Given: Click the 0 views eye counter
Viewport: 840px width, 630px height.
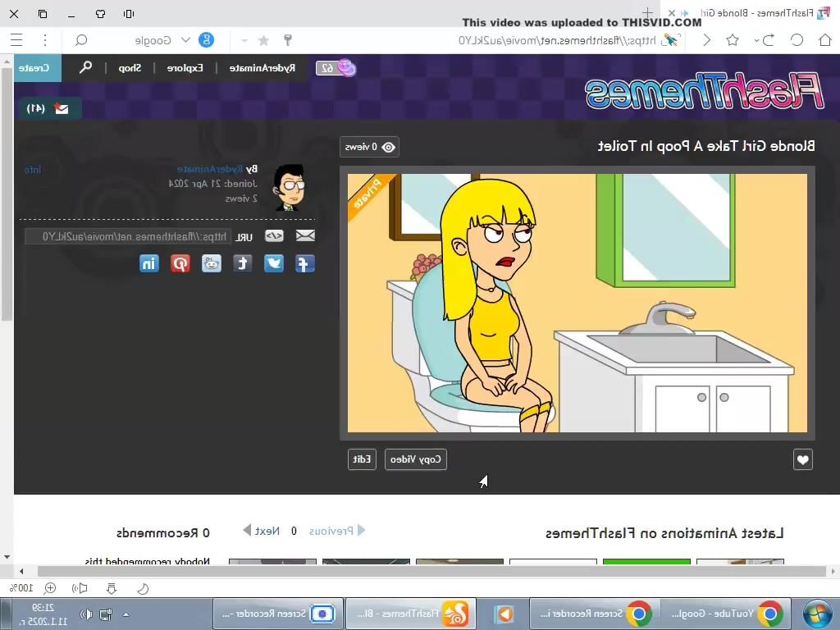Looking at the screenshot, I should click(x=370, y=147).
